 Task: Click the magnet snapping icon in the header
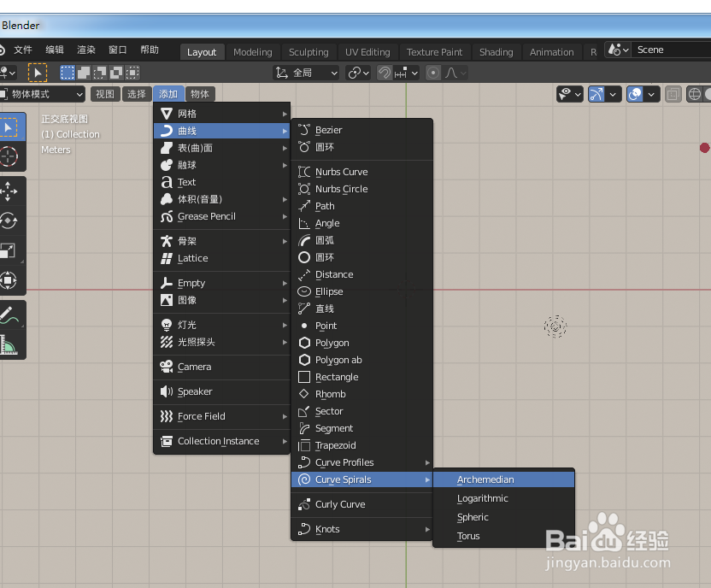tap(385, 72)
